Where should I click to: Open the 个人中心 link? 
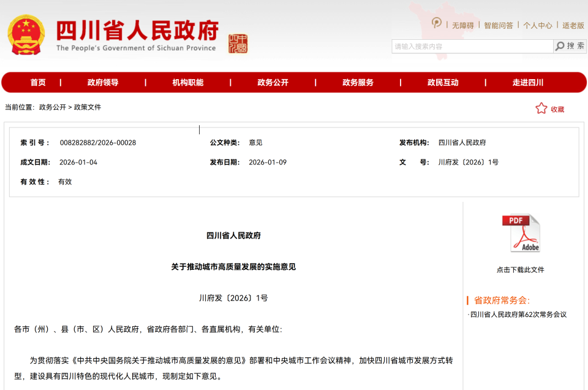pos(538,26)
